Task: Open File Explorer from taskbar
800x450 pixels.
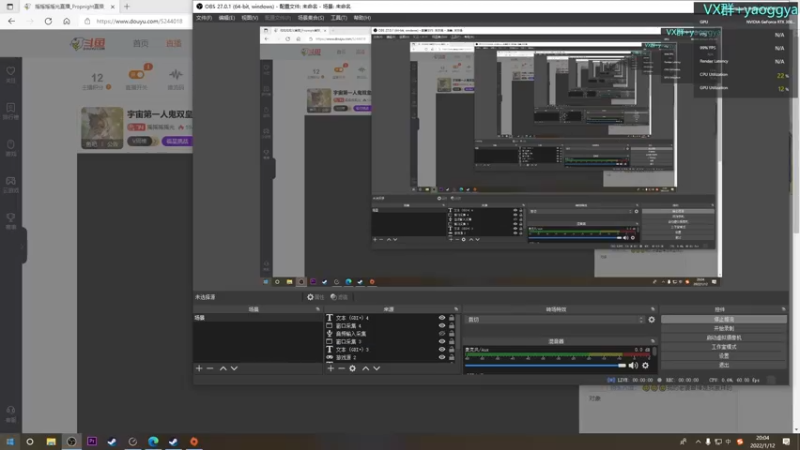Action: [51, 441]
